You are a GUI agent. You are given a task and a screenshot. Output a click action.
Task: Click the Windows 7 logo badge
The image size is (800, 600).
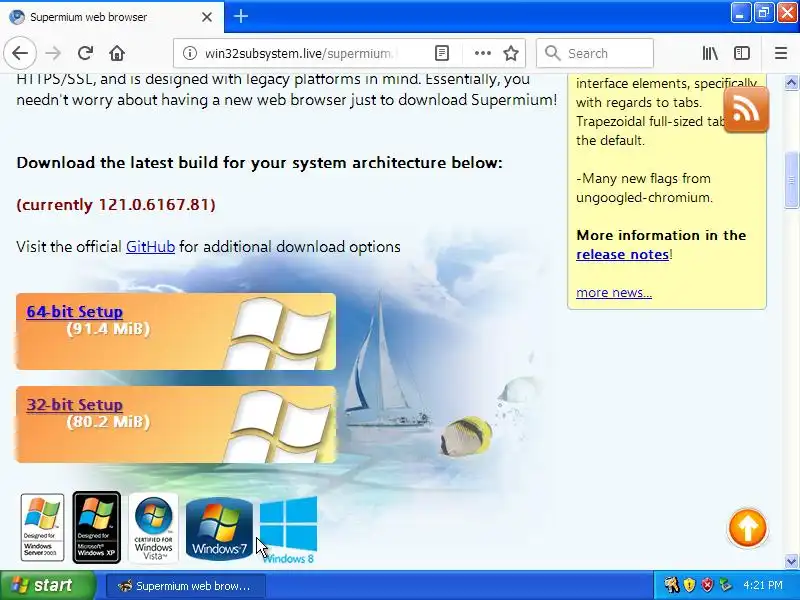[x=219, y=528]
